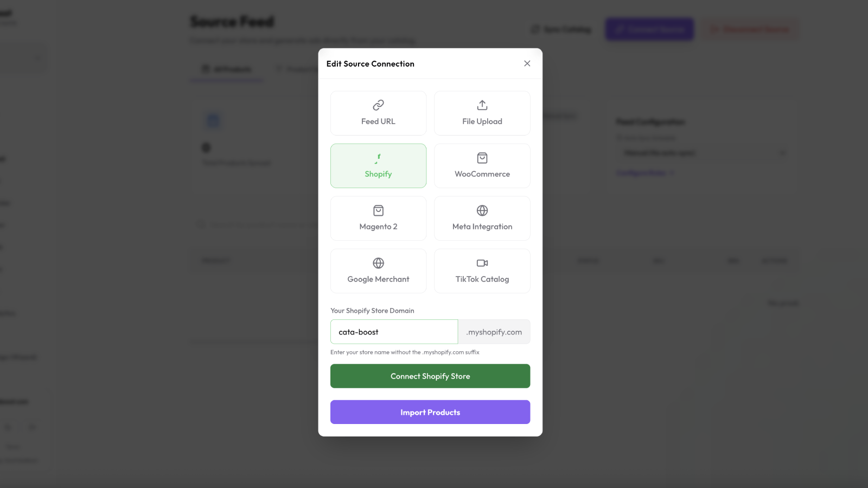Click the Sync Catalog button
Screen dimensions: 868x488
561,29
